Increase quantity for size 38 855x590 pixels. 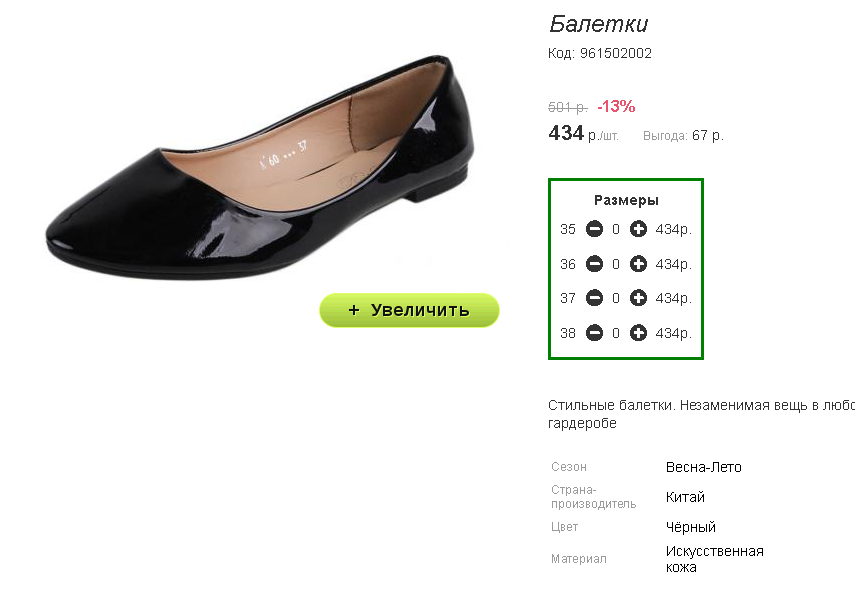638,333
